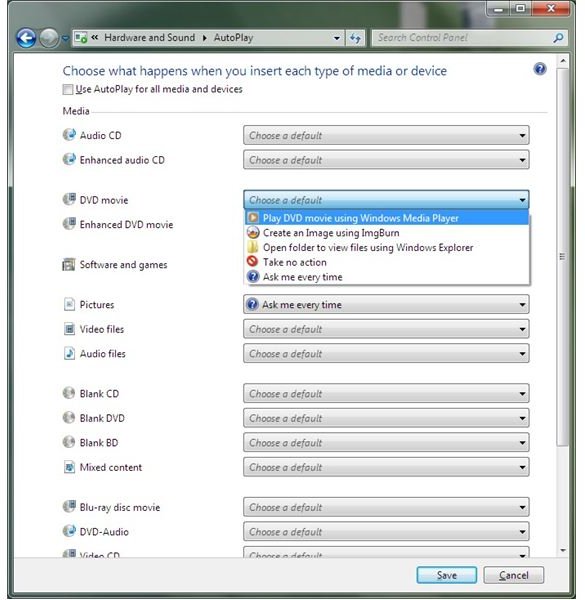Open the Blu-ray disc movie dropdown
Viewport: 585px width, 600px height.
point(386,507)
